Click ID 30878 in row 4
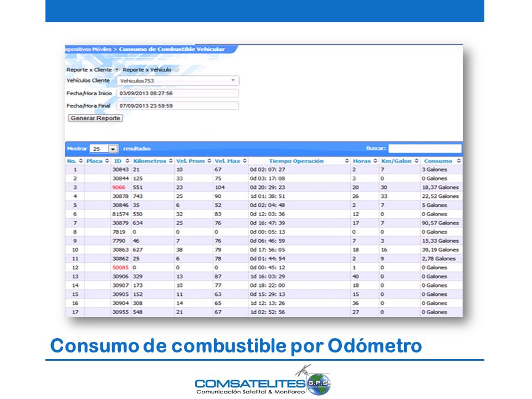The width and height of the screenshot is (532, 399). [120, 196]
